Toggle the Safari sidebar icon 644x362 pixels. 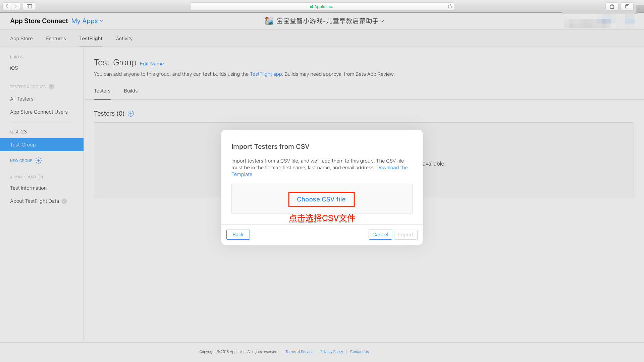point(30,6)
